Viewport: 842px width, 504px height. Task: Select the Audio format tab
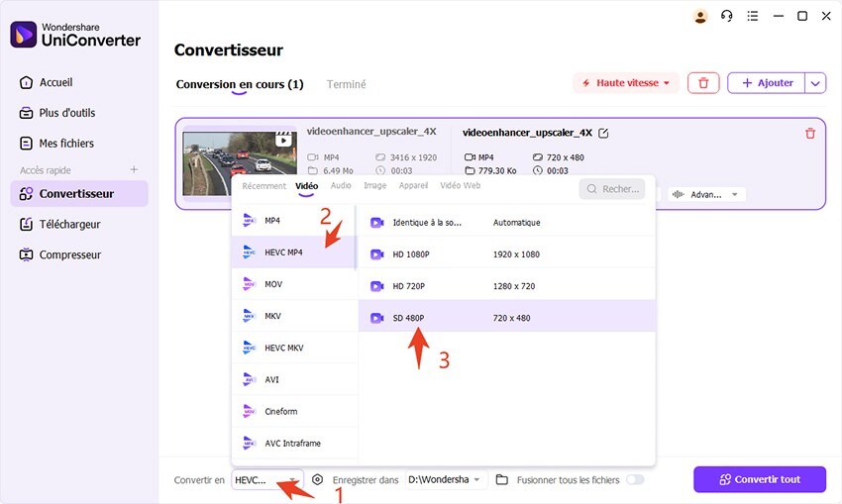[x=341, y=185]
